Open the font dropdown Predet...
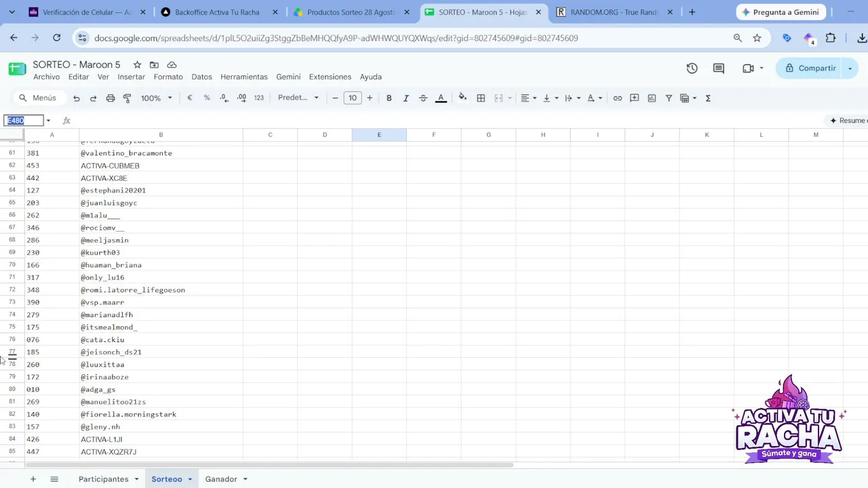This screenshot has height=488, width=868. 298,98
